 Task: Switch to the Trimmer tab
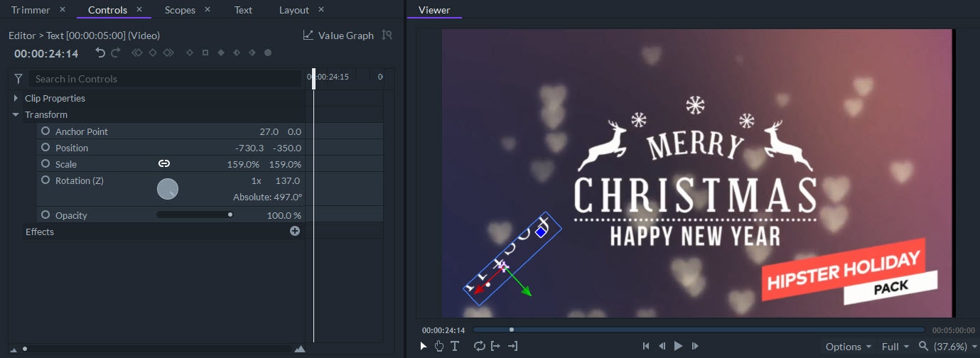(x=31, y=10)
